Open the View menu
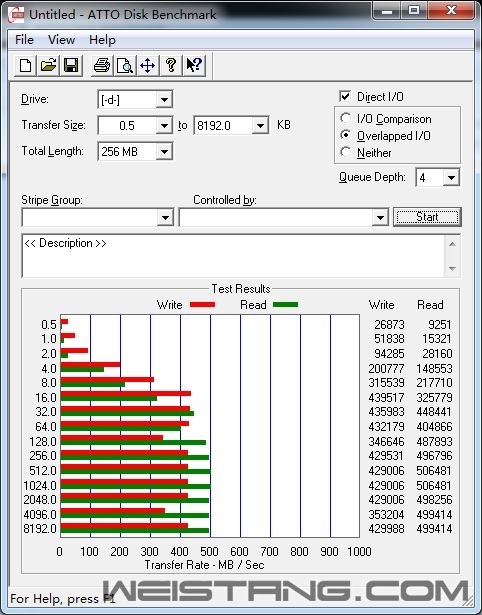This screenshot has width=482, height=615. click(x=61, y=40)
